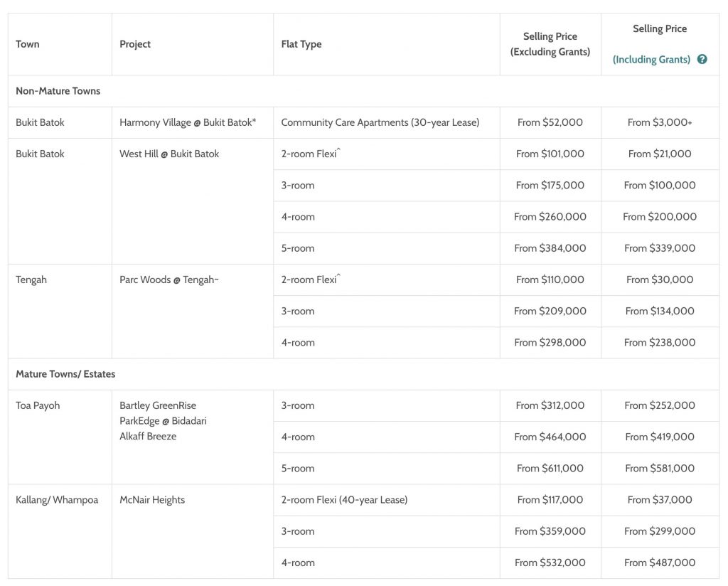This screenshot has height=586, width=728.
Task: Click Alkaff Breeze project text
Action: (x=148, y=437)
